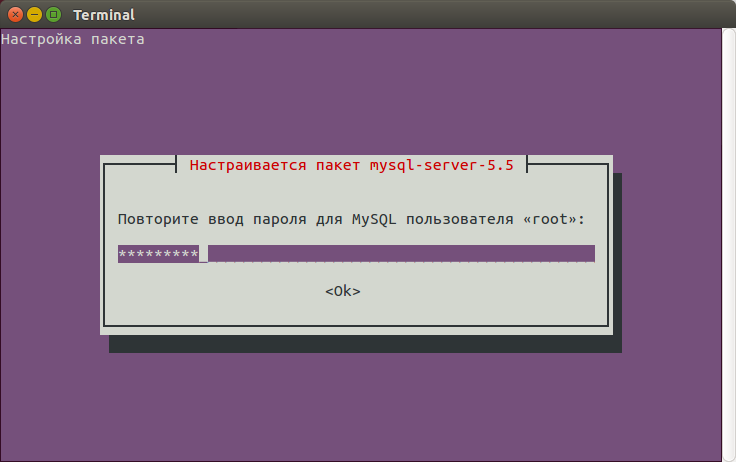This screenshot has height=462, width=736.
Task: Maximize the Terminal window
Action: point(54,15)
